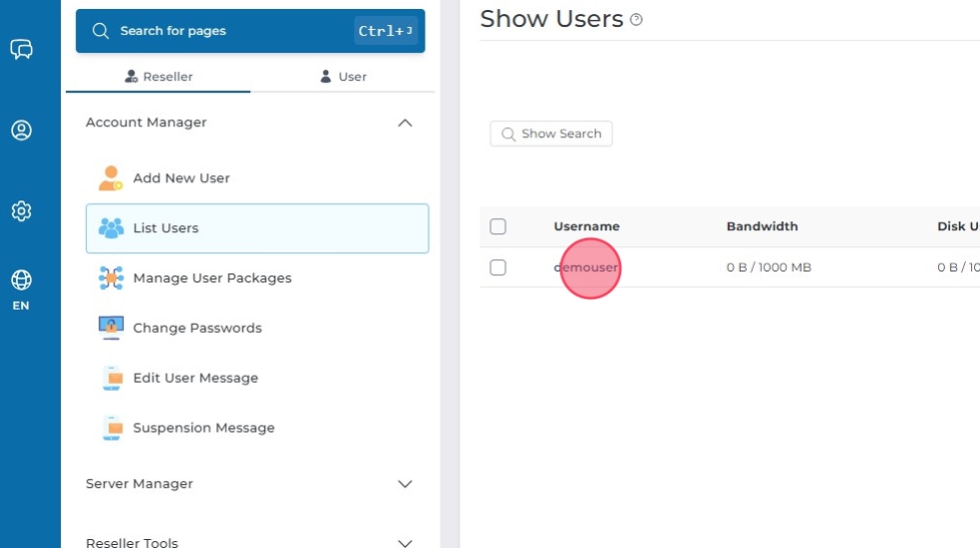Tick the select-all checkbox in table header

pos(498,226)
